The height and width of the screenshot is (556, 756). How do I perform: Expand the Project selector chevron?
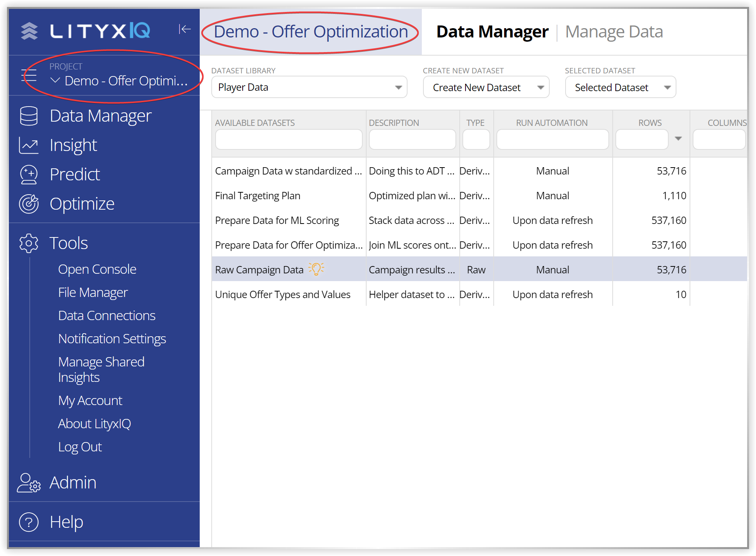pos(55,80)
